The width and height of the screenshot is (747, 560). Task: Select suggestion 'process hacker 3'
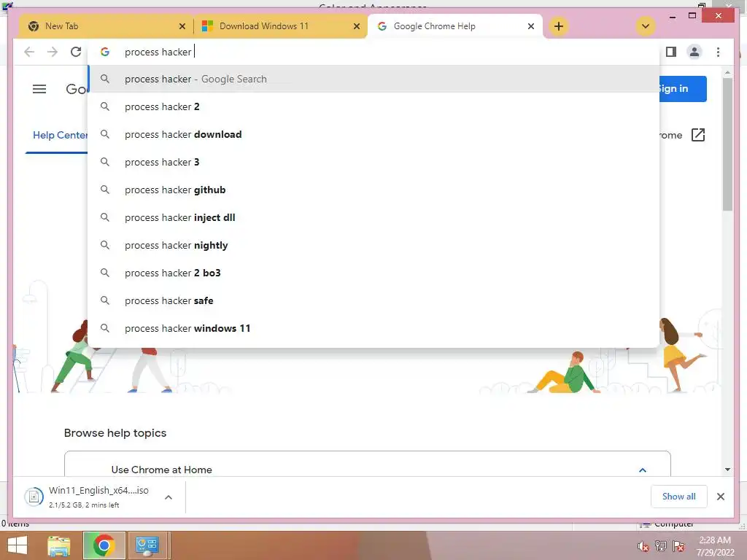[374, 162]
